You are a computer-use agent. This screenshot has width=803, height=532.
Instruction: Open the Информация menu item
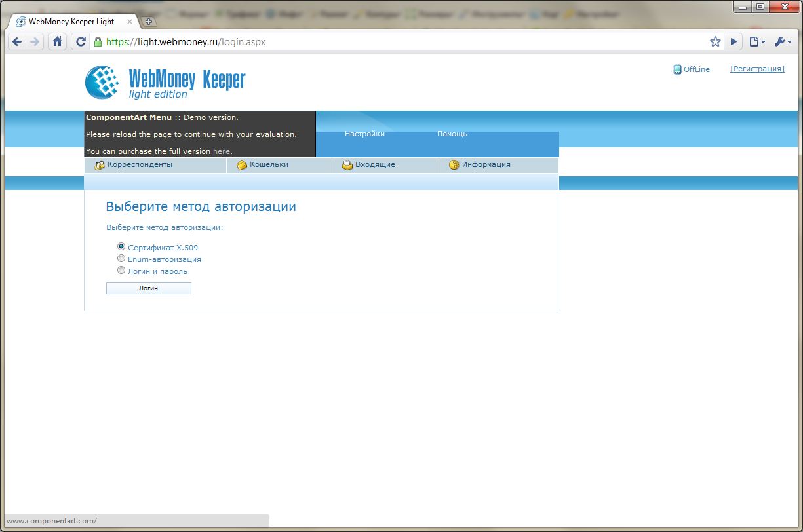499,165
